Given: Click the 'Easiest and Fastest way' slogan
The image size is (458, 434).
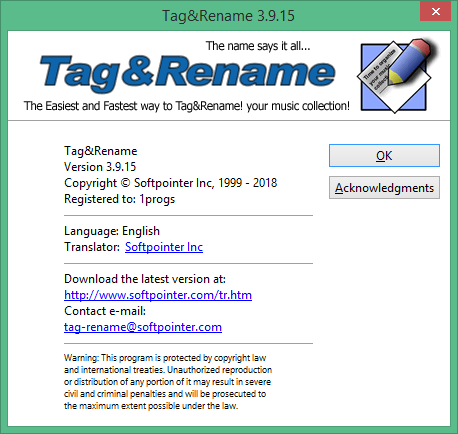Looking at the screenshot, I should click(187, 106).
